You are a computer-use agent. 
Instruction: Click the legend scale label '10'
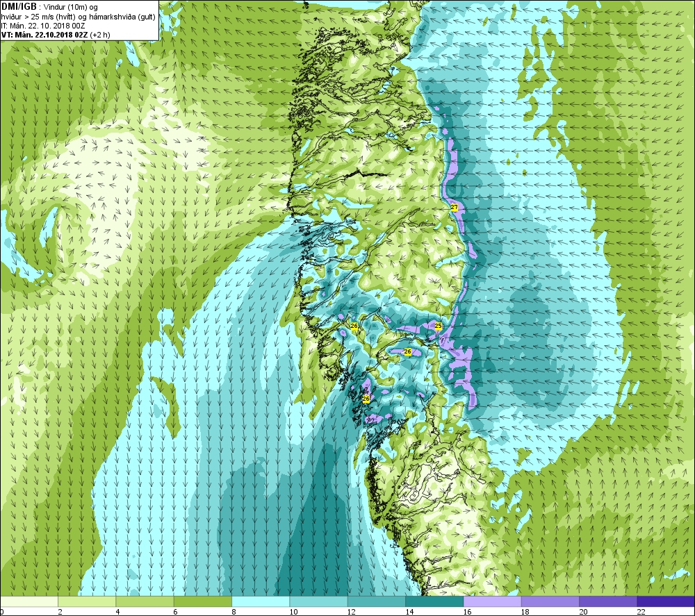coord(294,612)
